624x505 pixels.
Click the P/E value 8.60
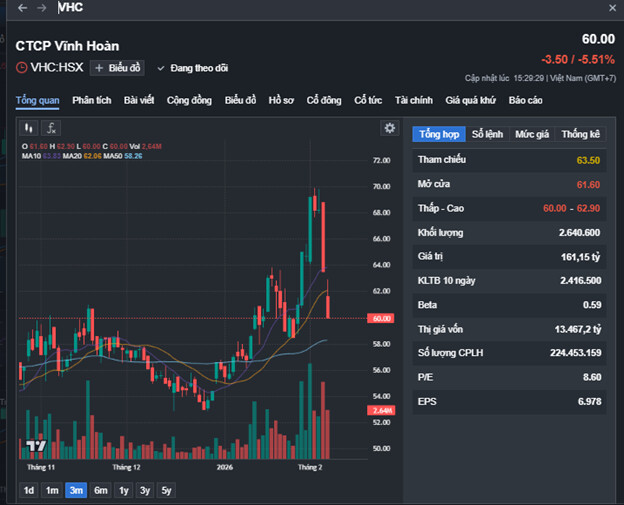click(x=592, y=377)
